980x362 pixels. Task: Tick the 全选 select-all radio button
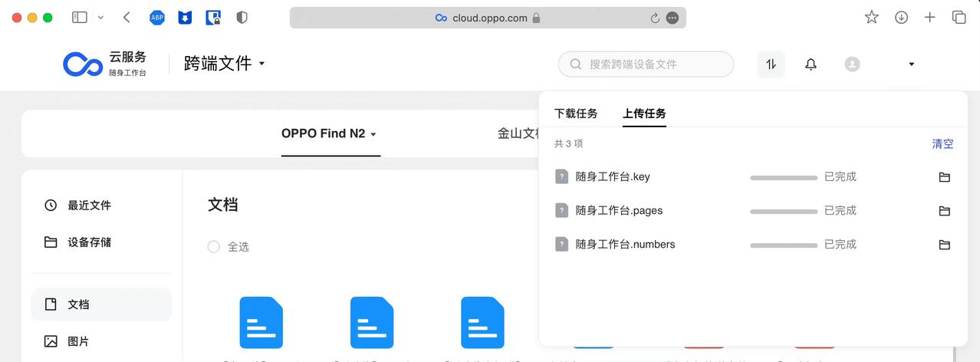(x=213, y=247)
